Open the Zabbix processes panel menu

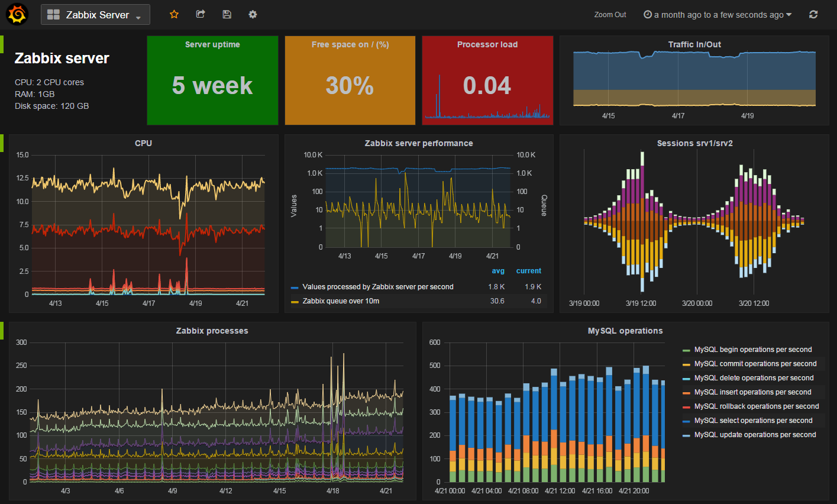(212, 331)
